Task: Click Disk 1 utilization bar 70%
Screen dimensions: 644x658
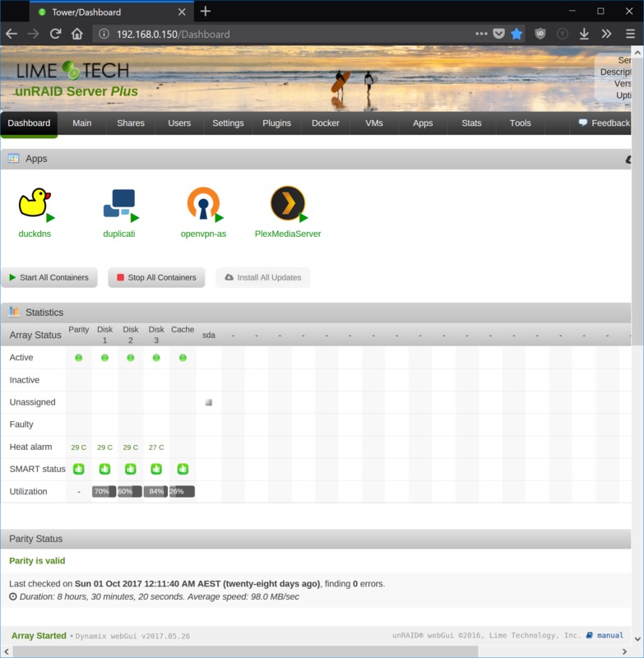Action: pos(104,491)
